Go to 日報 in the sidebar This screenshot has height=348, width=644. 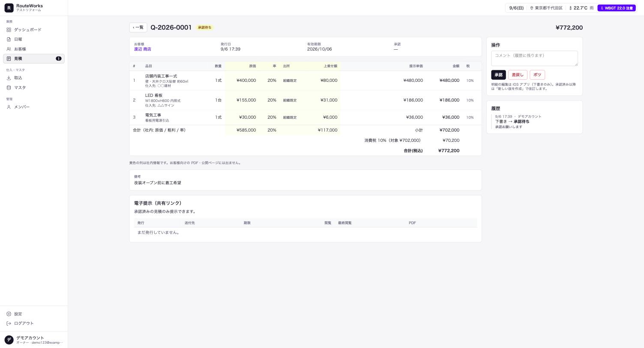(34, 39)
